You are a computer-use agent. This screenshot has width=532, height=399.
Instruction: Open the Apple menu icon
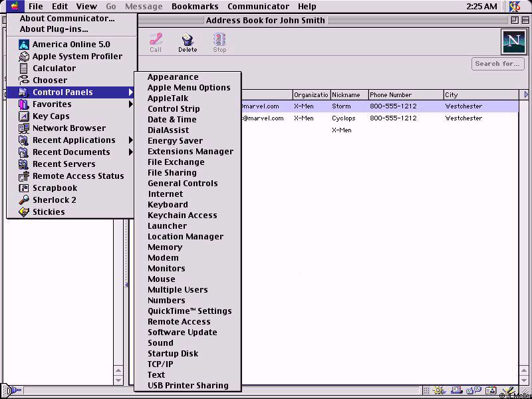click(x=14, y=7)
